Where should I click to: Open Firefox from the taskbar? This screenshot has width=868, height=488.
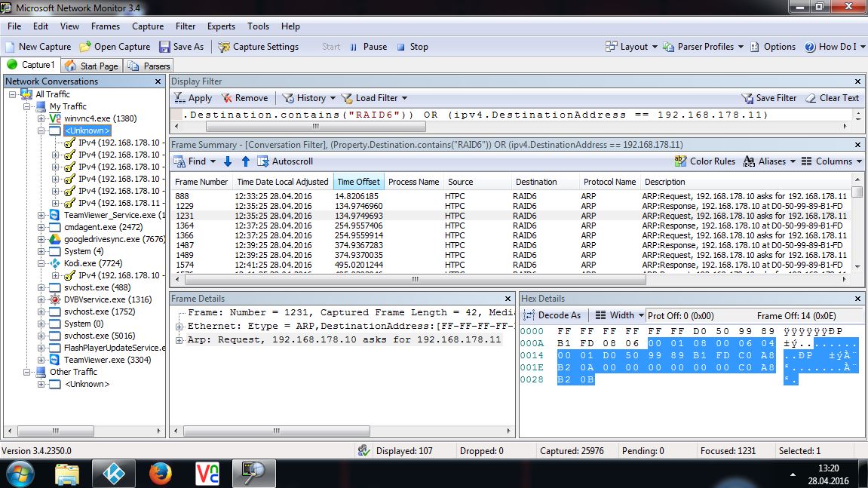tap(161, 474)
